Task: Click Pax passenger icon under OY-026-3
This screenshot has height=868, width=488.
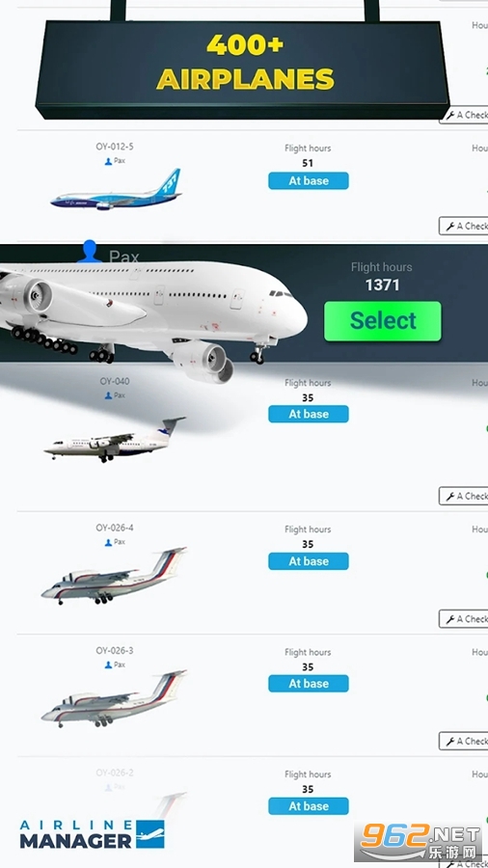Action: click(108, 665)
